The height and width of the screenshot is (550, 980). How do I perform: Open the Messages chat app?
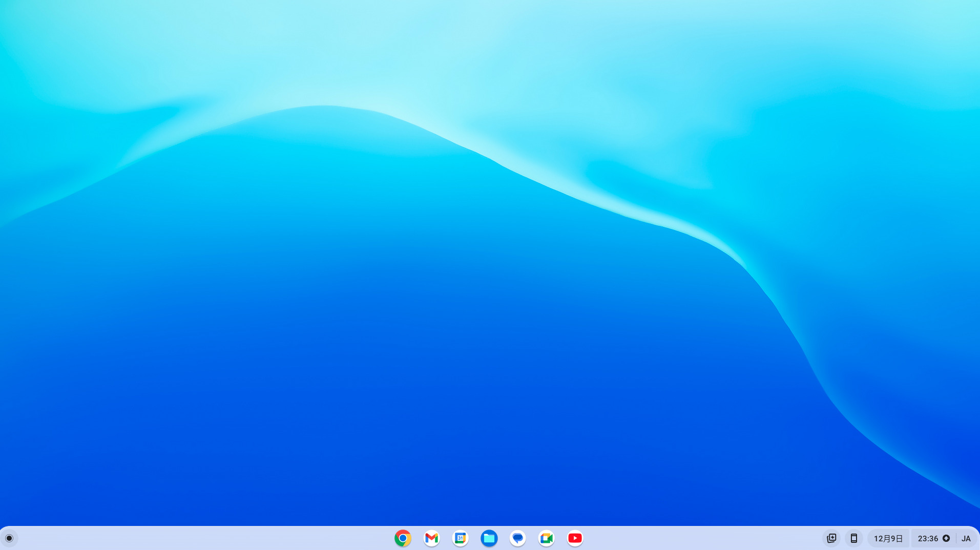coord(517,538)
